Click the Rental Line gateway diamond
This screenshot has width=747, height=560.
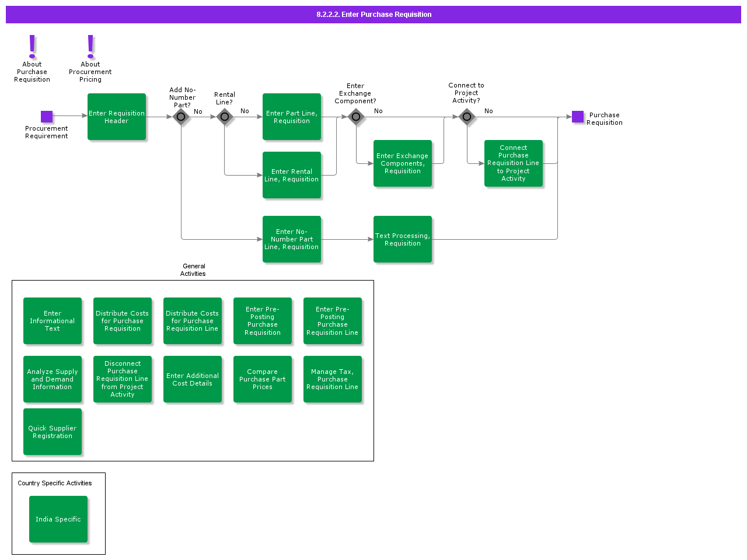(x=225, y=117)
